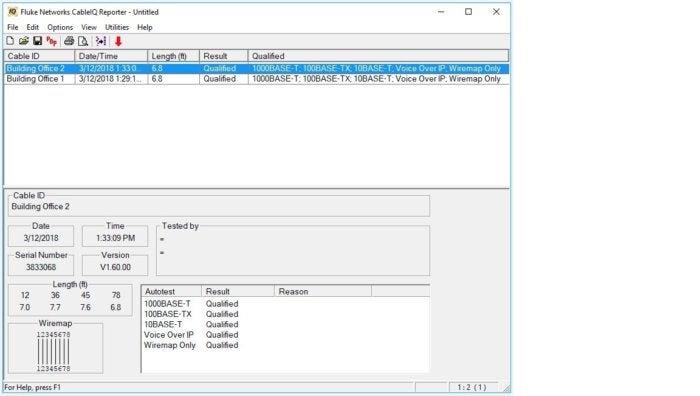Image resolution: width=700 pixels, height=396 pixels.
Task: Print with the printer icon
Action: (69, 41)
